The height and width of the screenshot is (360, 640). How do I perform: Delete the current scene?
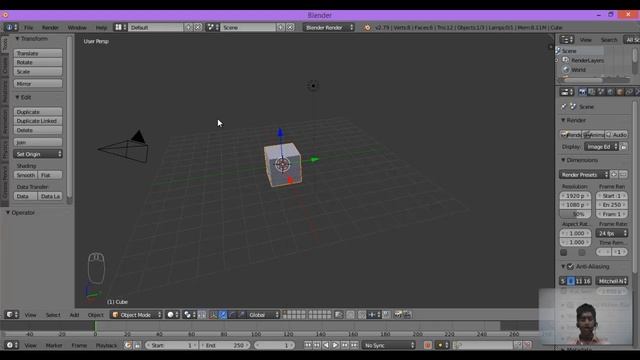point(290,27)
